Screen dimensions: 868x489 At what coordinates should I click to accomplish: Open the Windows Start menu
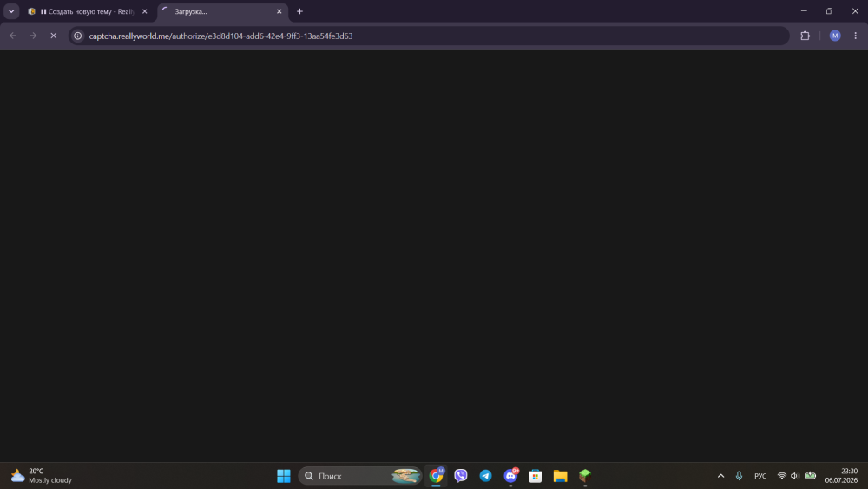coord(284,476)
